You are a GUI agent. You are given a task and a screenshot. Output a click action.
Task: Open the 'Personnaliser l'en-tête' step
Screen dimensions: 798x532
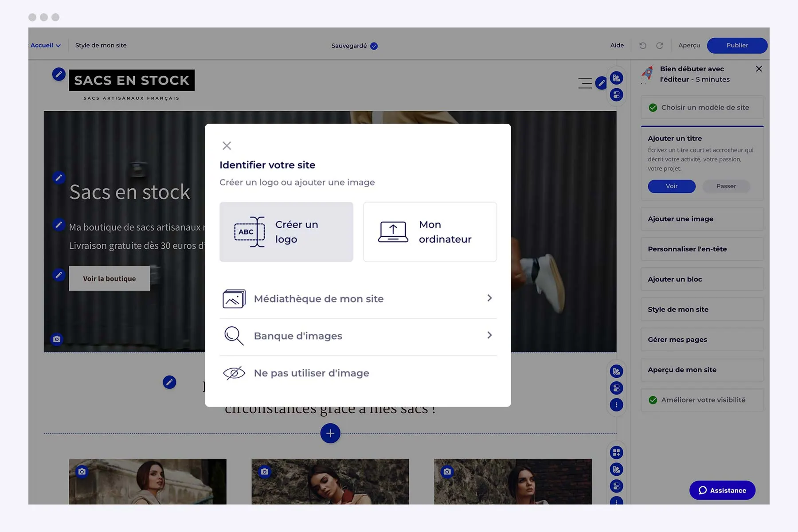point(702,249)
